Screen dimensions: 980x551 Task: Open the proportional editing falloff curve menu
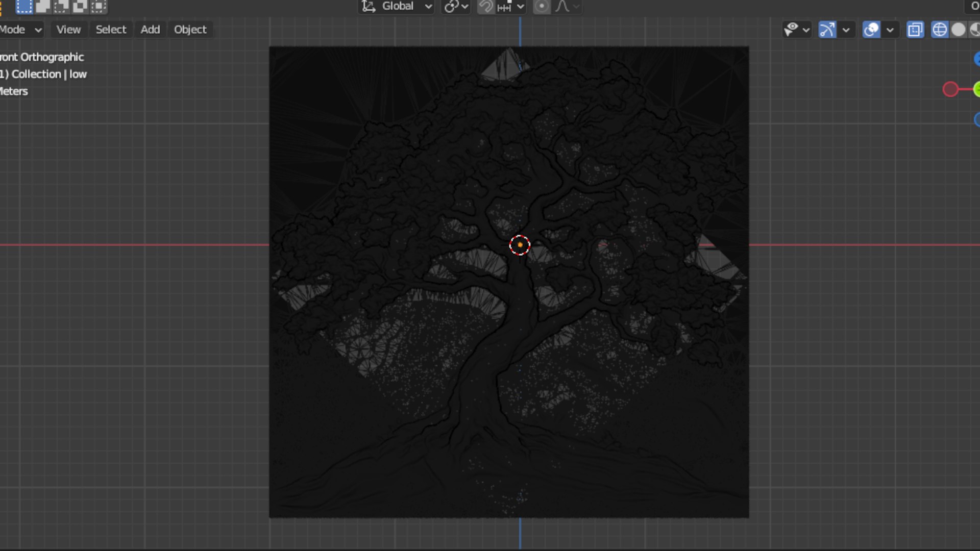(568, 6)
